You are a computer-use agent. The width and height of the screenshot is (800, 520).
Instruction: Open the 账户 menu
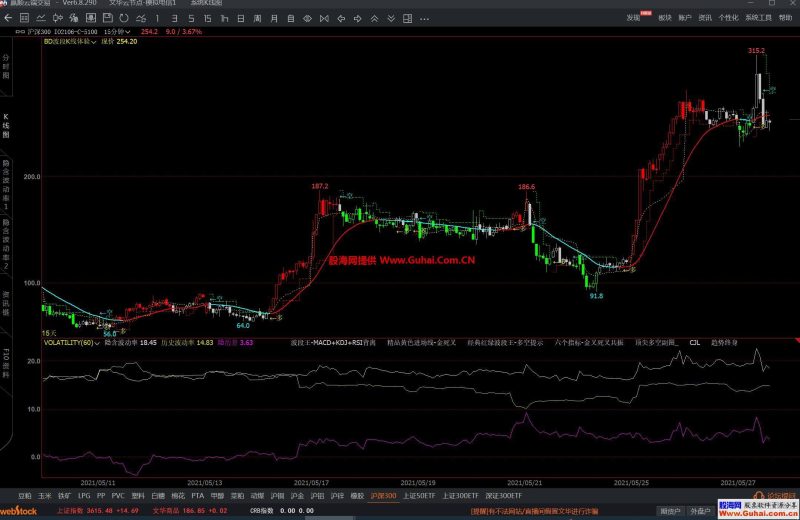tap(685, 18)
